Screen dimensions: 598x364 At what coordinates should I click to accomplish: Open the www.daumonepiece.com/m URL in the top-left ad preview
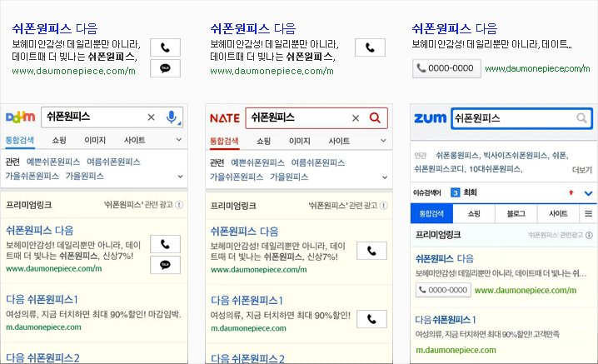(x=73, y=71)
